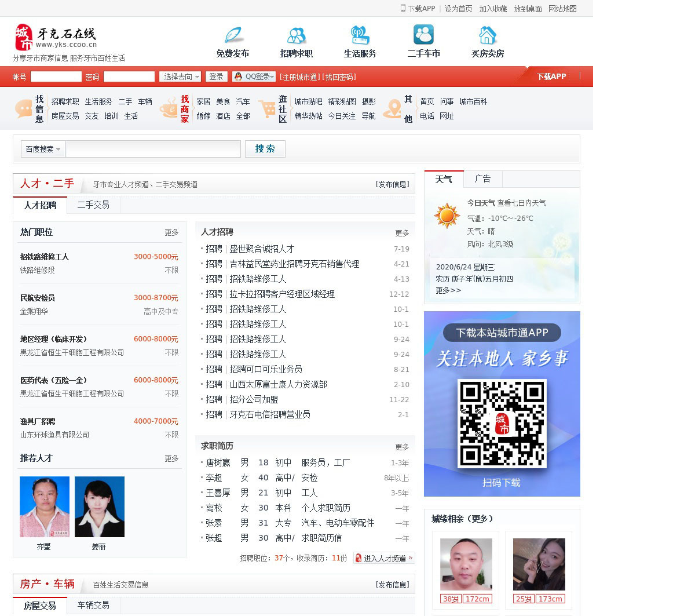The height and width of the screenshot is (616, 695).
Task: Focus the 帐号 username input field
Action: pos(56,76)
